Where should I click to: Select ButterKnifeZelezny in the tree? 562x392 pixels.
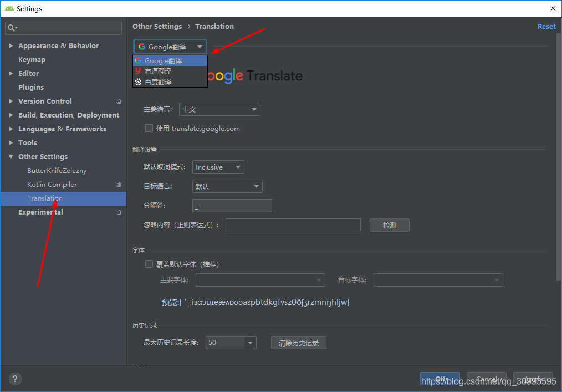[57, 170]
